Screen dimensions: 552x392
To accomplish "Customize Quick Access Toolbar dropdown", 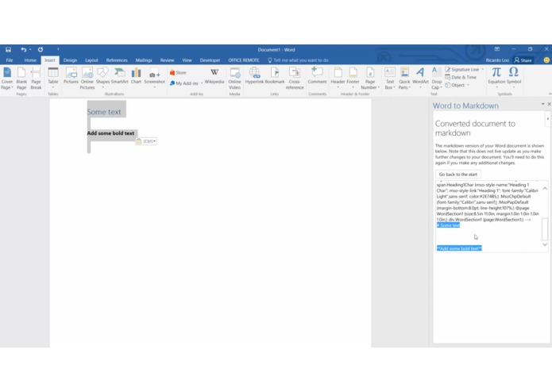I will click(x=58, y=49).
